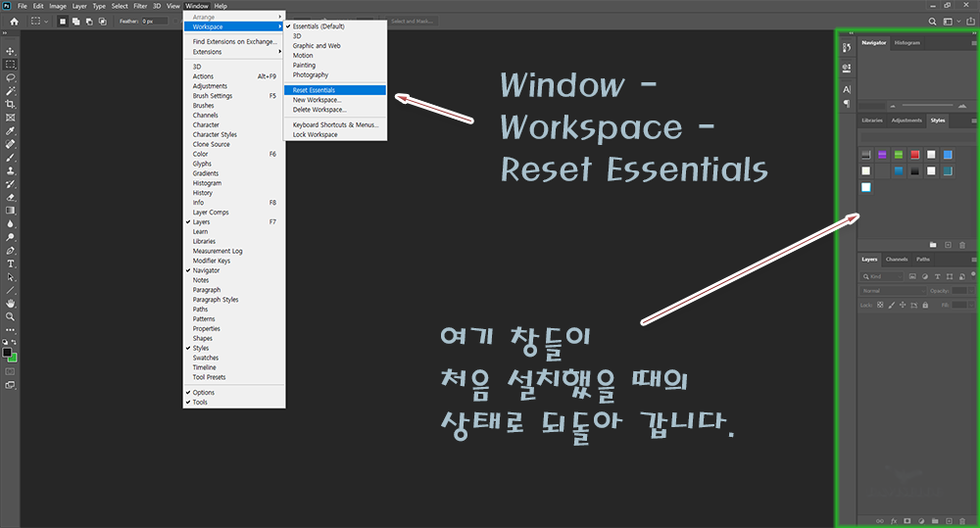Viewport: 980px width, 528px height.
Task: Toggle Quick Mask mode in toolbox
Action: 10,372
